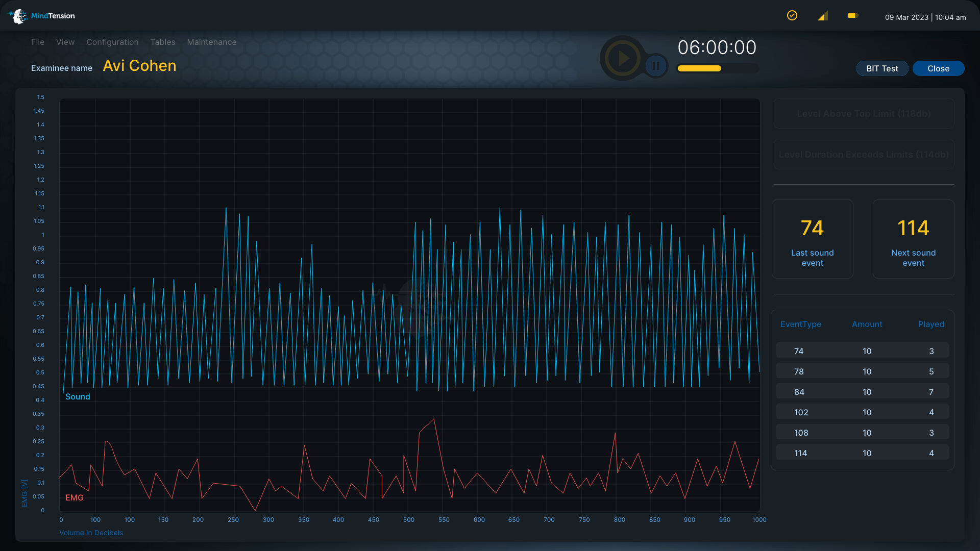980x551 pixels.
Task: Click the yellow checkmark status icon
Action: click(x=792, y=15)
